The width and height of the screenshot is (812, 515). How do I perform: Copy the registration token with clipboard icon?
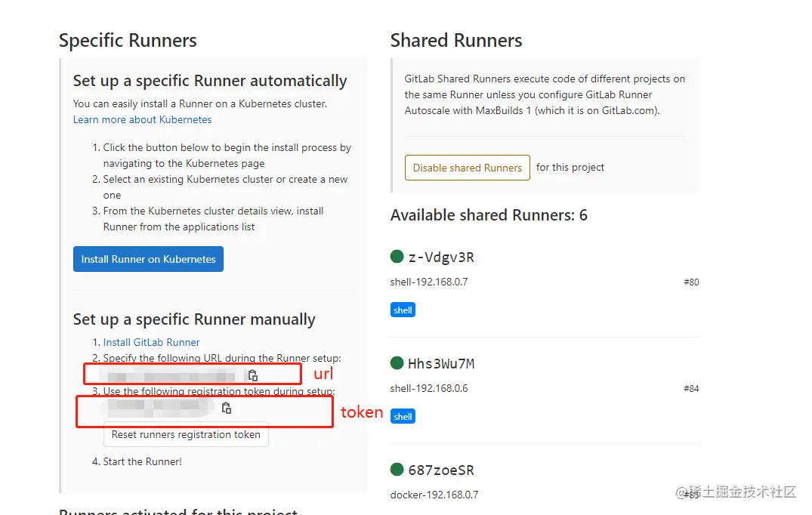227,408
